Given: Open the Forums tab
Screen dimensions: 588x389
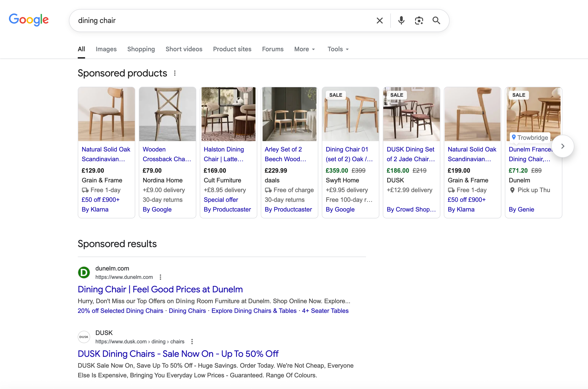Looking at the screenshot, I should click(273, 49).
